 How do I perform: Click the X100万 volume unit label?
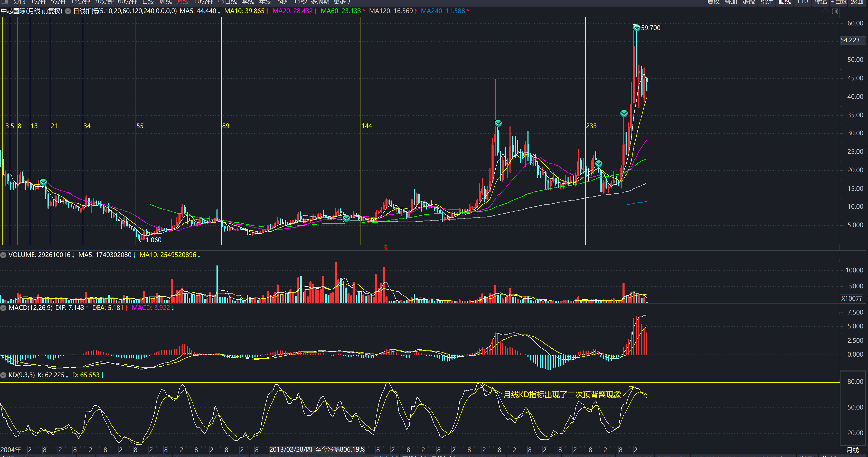pos(851,298)
